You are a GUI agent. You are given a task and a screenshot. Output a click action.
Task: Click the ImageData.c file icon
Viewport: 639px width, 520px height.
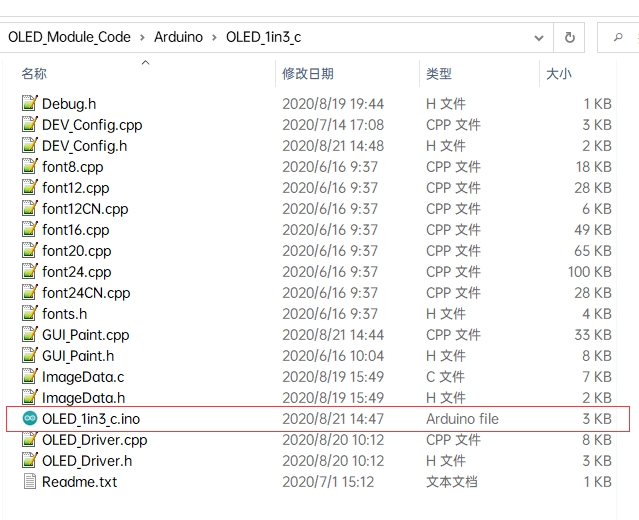tap(30, 377)
